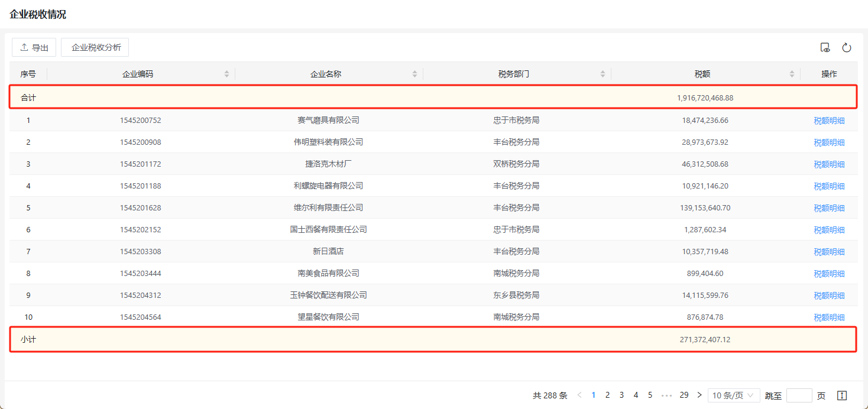Open 企业税收分析 analysis button
The height and width of the screenshot is (409, 868).
point(95,47)
